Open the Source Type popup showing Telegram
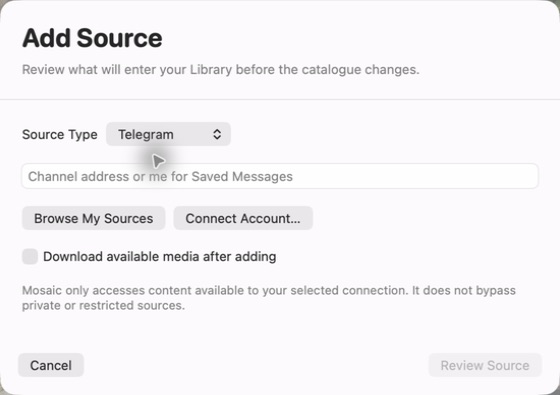This screenshot has width=560, height=395. [168, 134]
